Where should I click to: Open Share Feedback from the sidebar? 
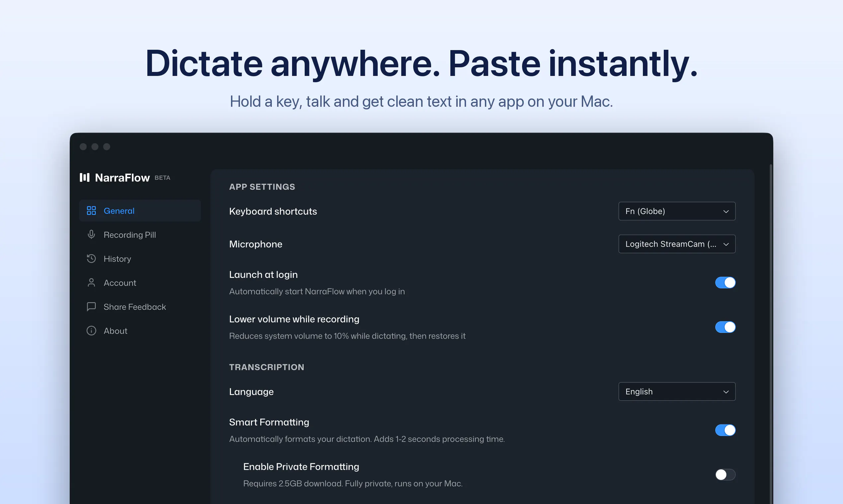135,307
